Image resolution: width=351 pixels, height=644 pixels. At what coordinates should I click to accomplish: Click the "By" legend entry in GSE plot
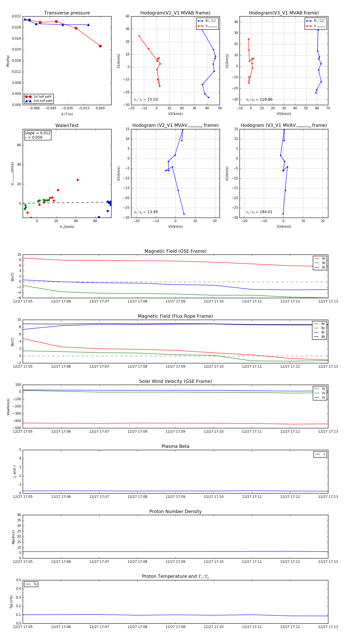pos(320,263)
